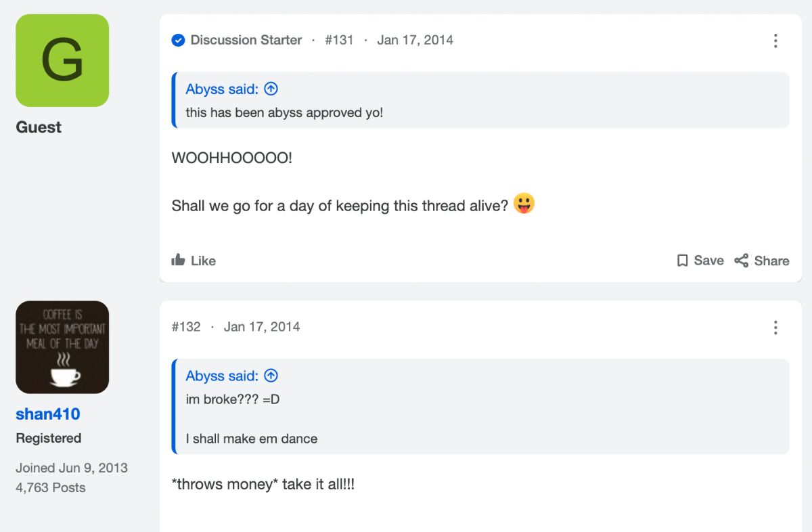Click "Abyss said:" link in second quote

pos(222,376)
